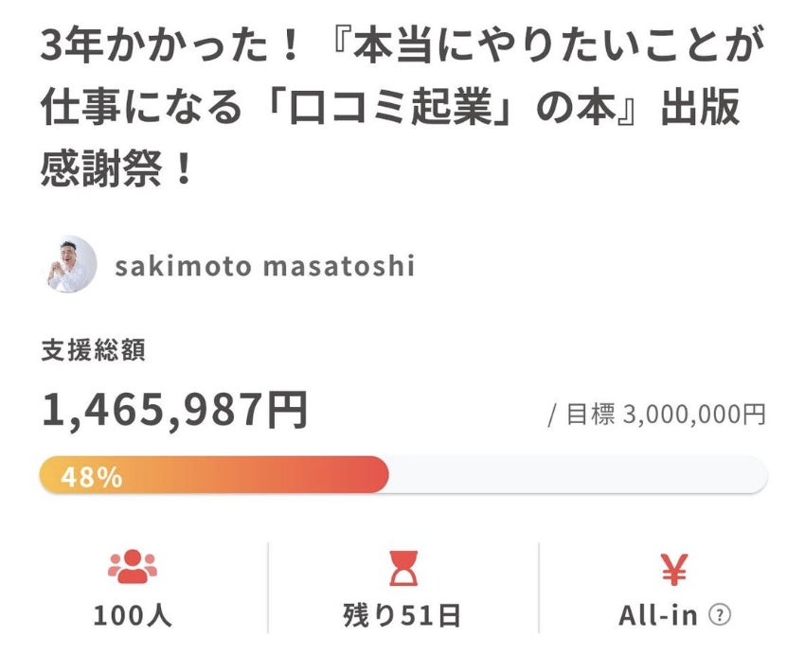
Task: Click the red yen symbol icon
Action: tap(674, 570)
